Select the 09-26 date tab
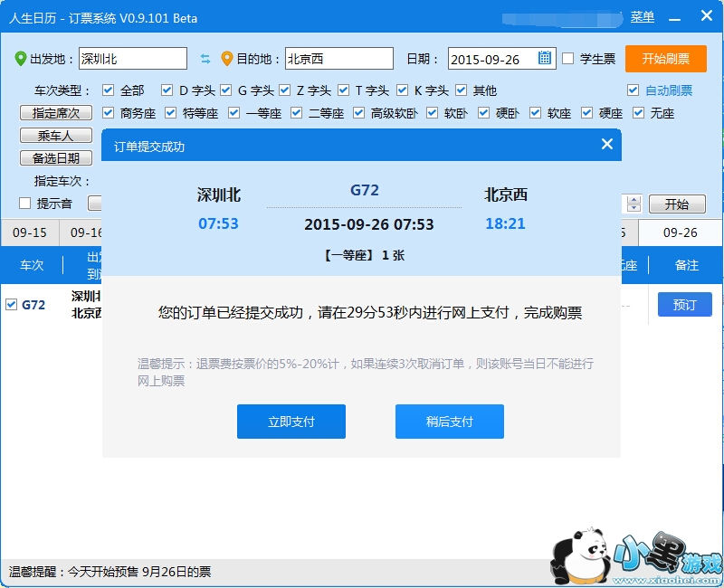 click(681, 232)
